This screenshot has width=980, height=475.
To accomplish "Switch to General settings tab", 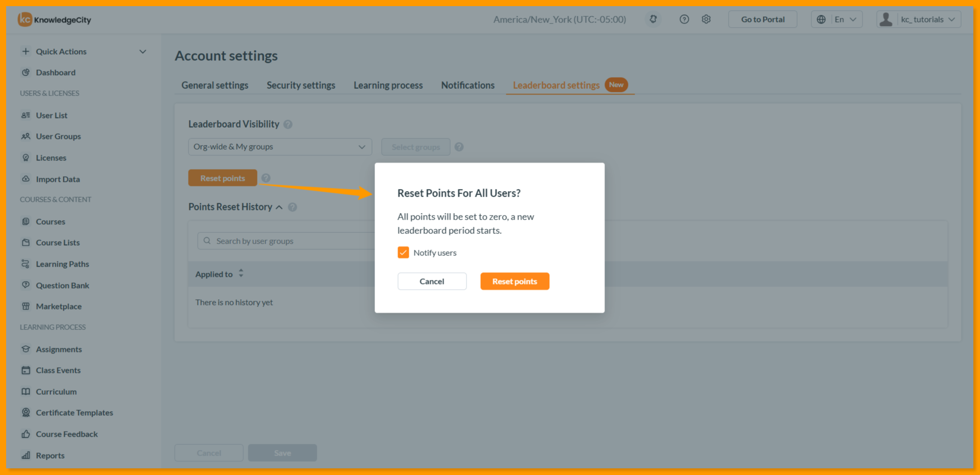I will (x=215, y=85).
